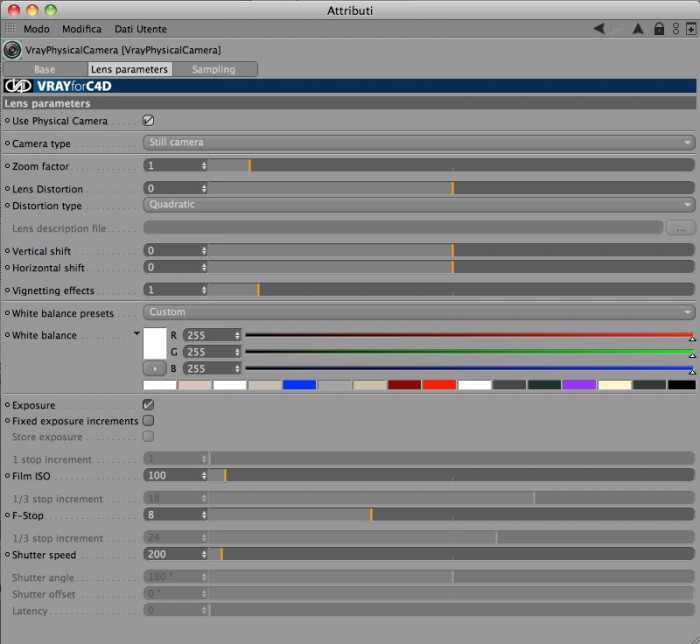Switch to the Base tab
The height and width of the screenshot is (644, 700).
(x=45, y=69)
